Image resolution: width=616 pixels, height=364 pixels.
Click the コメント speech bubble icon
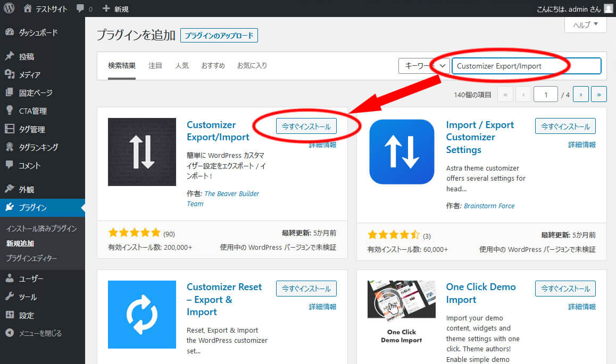10,165
